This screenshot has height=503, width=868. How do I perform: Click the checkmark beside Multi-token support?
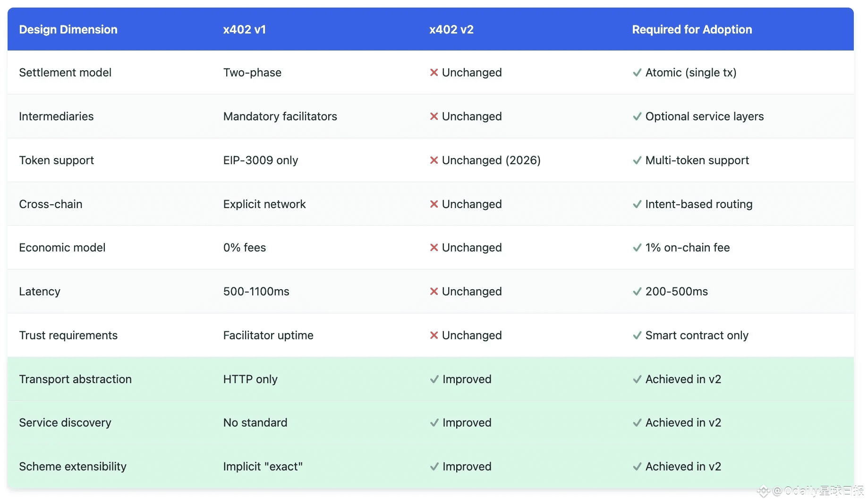click(x=637, y=160)
